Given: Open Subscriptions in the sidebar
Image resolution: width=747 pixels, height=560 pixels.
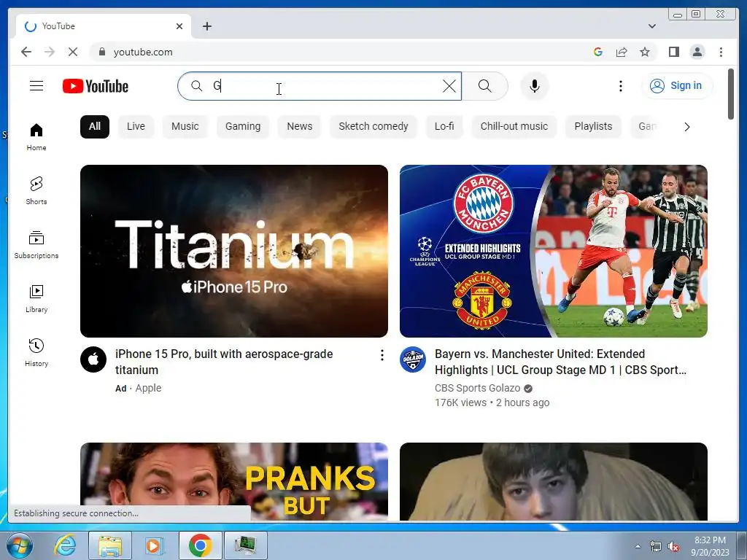Looking at the screenshot, I should pos(36,245).
